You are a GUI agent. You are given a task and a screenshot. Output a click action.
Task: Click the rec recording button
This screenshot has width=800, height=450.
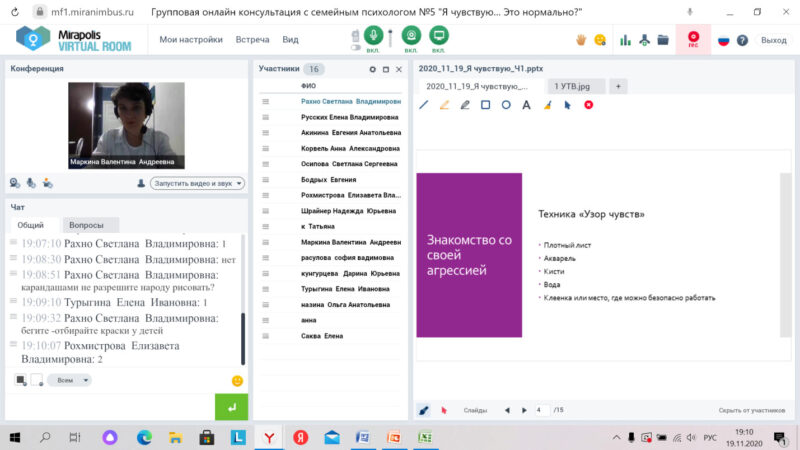coord(693,39)
